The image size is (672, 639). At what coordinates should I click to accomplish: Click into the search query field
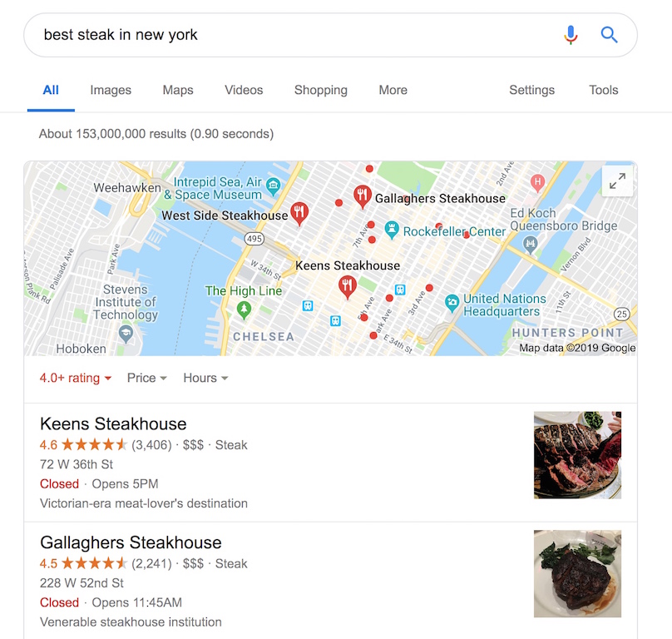[296, 35]
